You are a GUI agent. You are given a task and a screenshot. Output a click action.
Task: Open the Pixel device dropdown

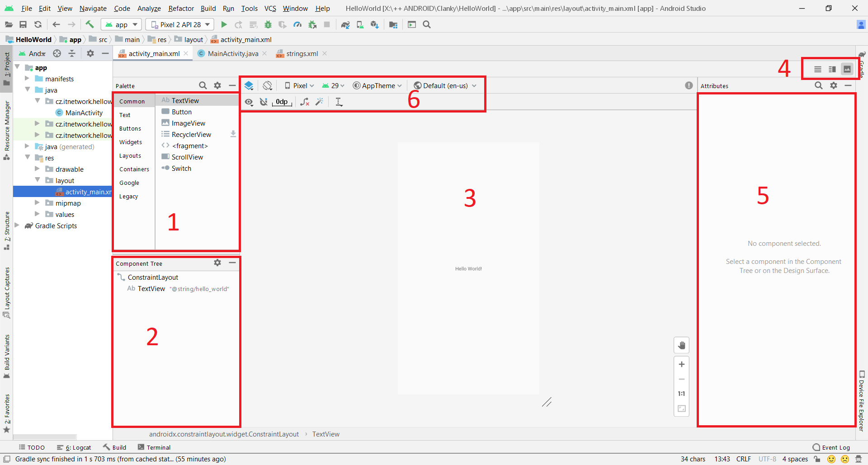298,85
